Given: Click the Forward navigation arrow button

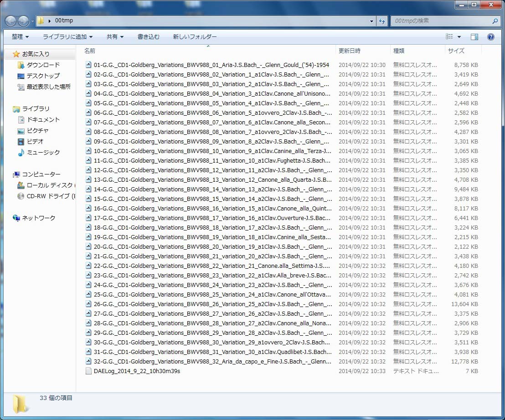Looking at the screenshot, I should [23, 21].
